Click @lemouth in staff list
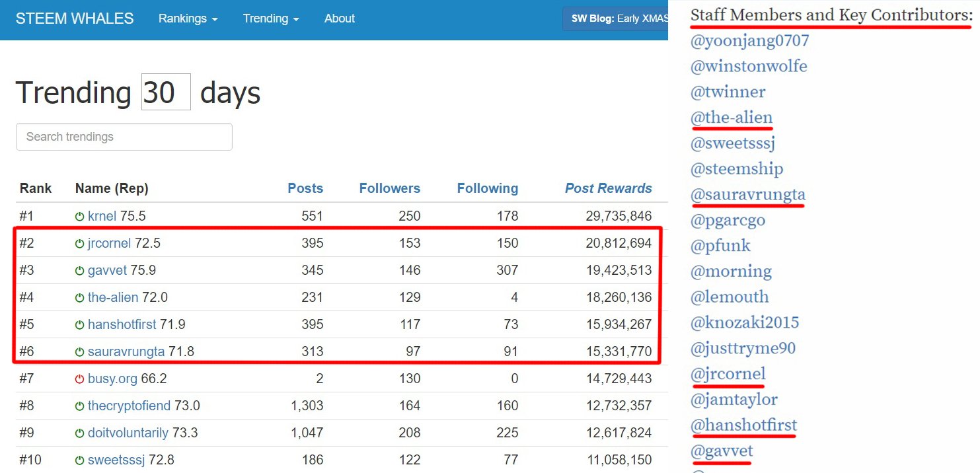The width and height of the screenshot is (980, 473). (730, 297)
